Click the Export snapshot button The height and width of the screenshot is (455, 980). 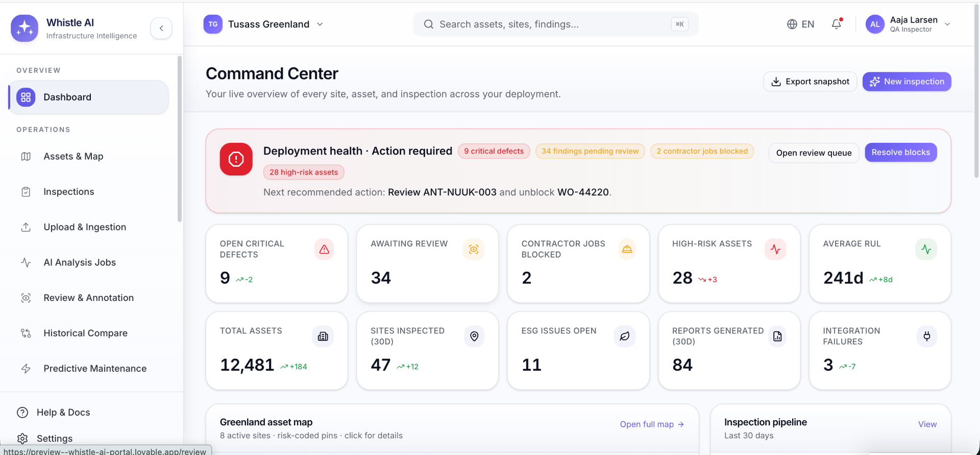point(810,82)
